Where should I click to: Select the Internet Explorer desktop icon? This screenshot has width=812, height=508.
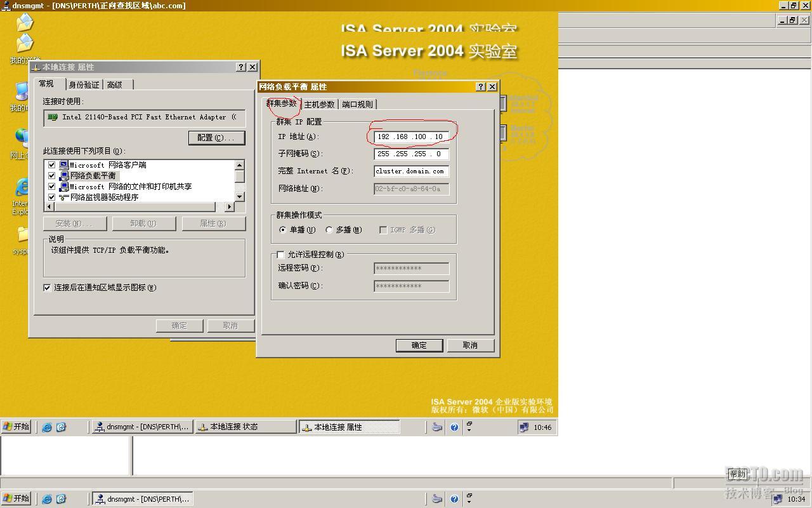[23, 188]
